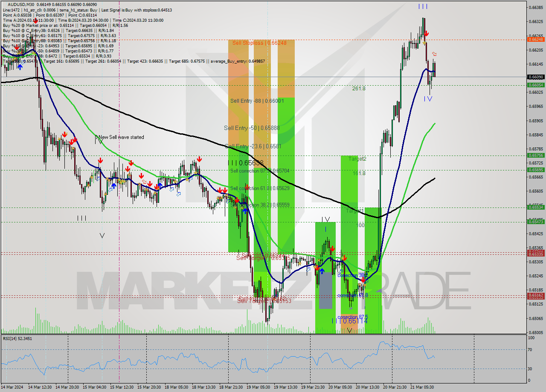
Task: Click the blue '| V' wave marker near 0.66054
Action: pos(428,99)
